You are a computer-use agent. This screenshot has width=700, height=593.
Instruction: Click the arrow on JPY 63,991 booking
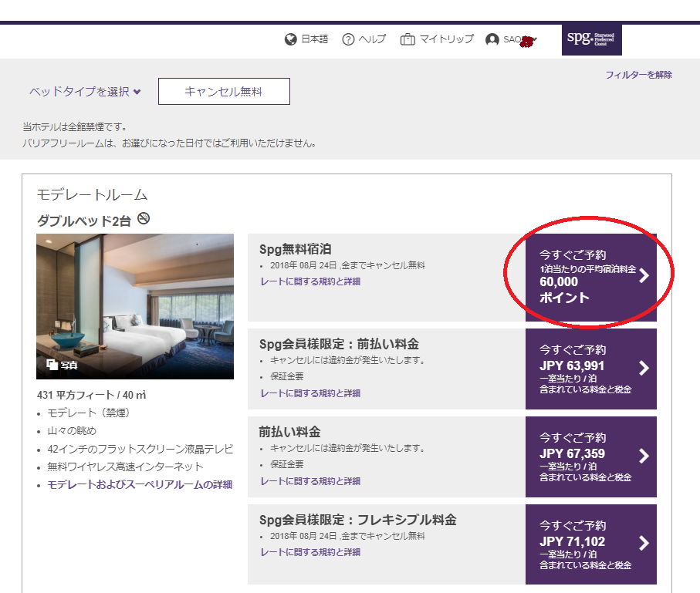[644, 369]
